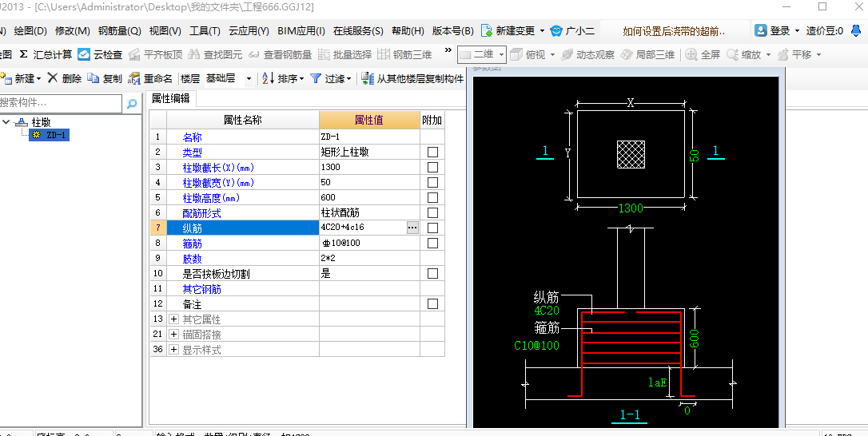
Task: Expand the toolbar overflow chevron
Action: coord(448,50)
